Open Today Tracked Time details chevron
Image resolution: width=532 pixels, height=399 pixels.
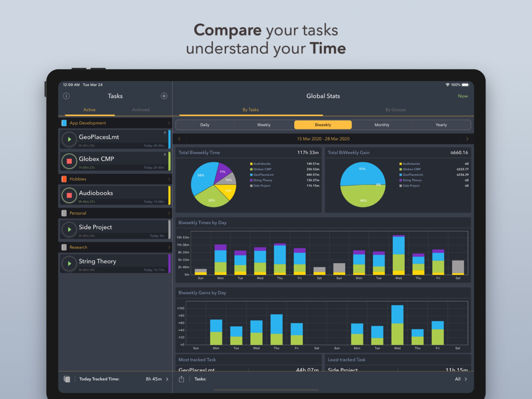(167, 379)
